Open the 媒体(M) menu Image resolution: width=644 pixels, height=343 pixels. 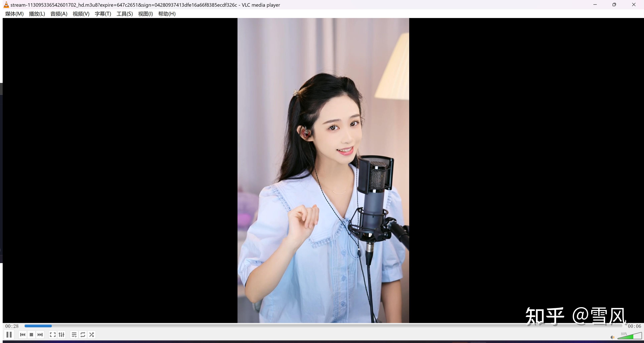click(x=14, y=14)
